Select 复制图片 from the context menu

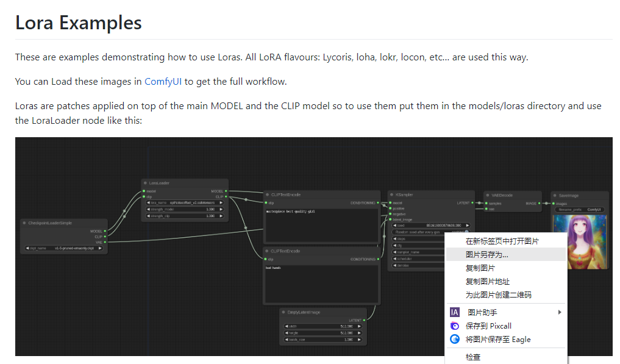point(506,268)
